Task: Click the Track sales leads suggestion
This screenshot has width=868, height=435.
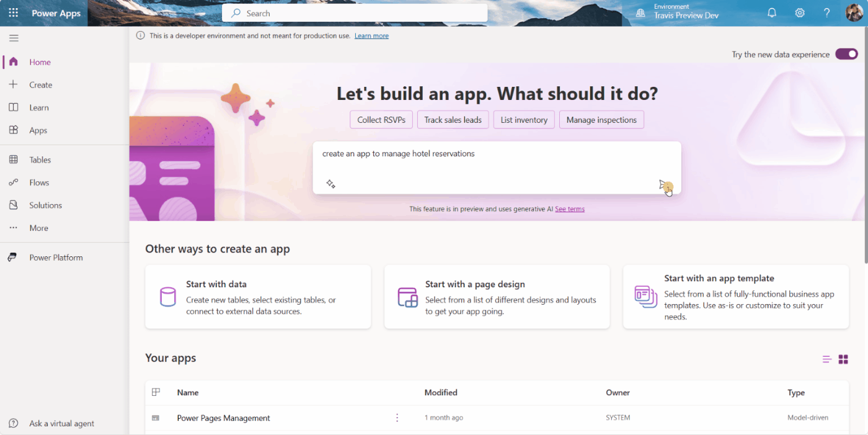Action: (453, 119)
